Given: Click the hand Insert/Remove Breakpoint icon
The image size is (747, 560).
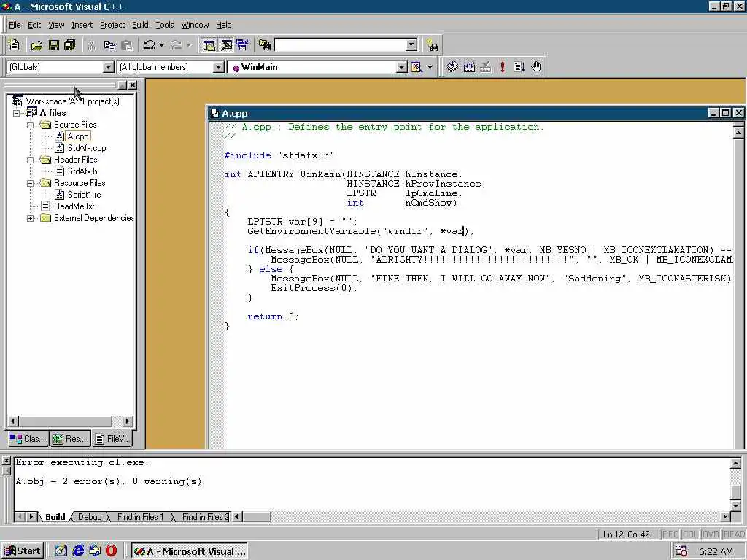Looking at the screenshot, I should [536, 67].
